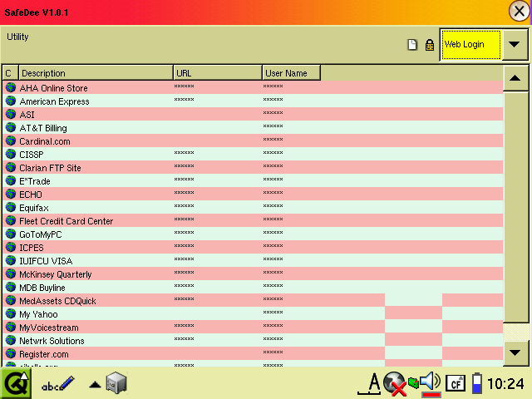The image size is (532, 399).
Task: Click globe icon beside CISSP
Action: point(11,154)
